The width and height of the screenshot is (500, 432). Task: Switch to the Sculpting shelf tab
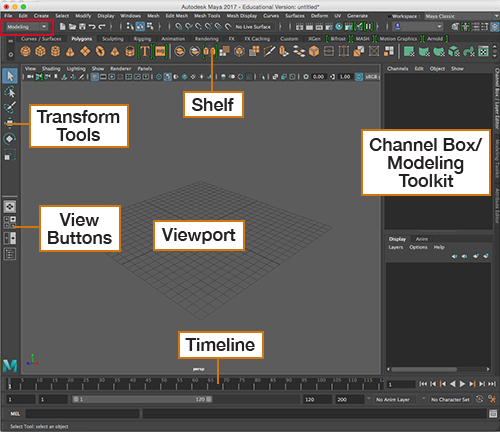[112, 39]
